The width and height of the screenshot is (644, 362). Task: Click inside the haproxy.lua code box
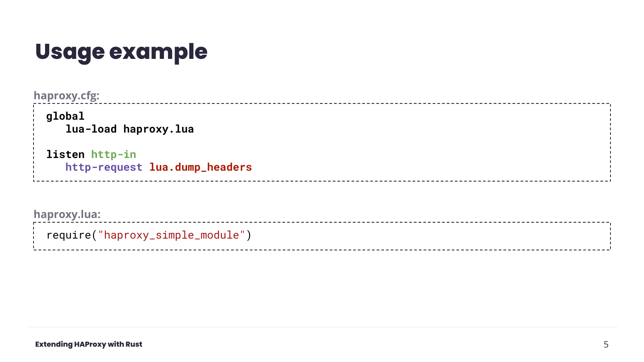[x=322, y=236]
